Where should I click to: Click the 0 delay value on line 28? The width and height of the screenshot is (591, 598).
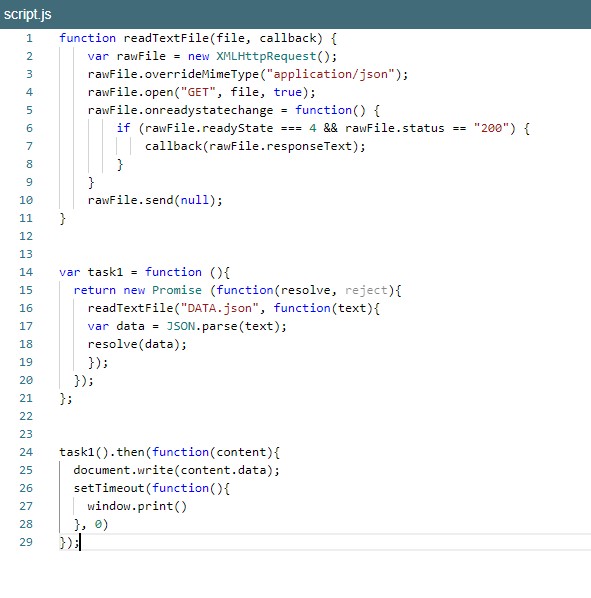tap(98, 524)
